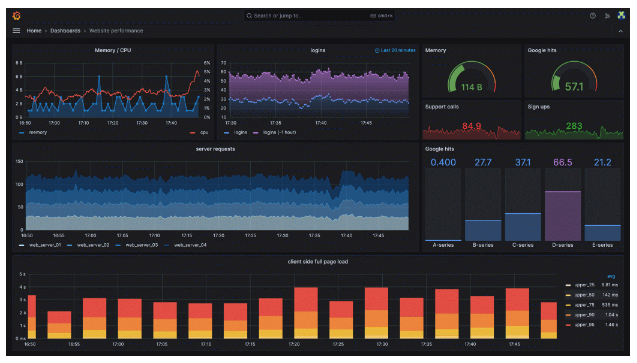637x363 pixels.
Task: Click the Memory gauge showing 114 B
Action: click(472, 77)
